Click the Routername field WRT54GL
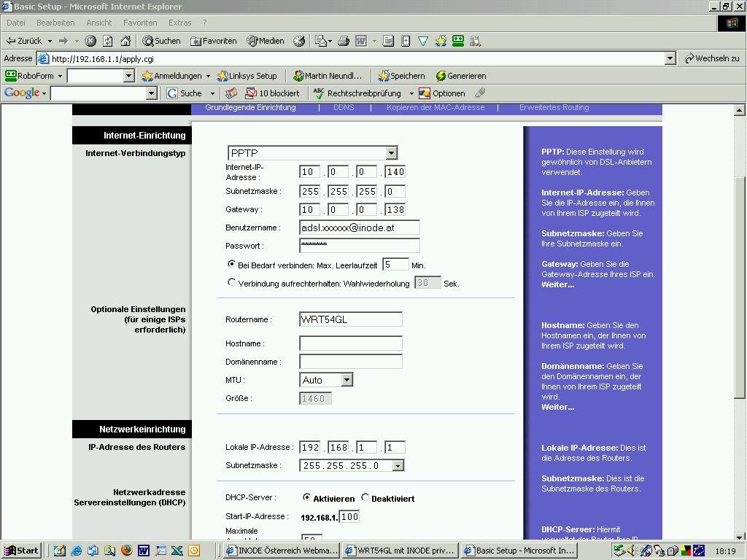Viewport: 747px width, 560px height. 351,319
